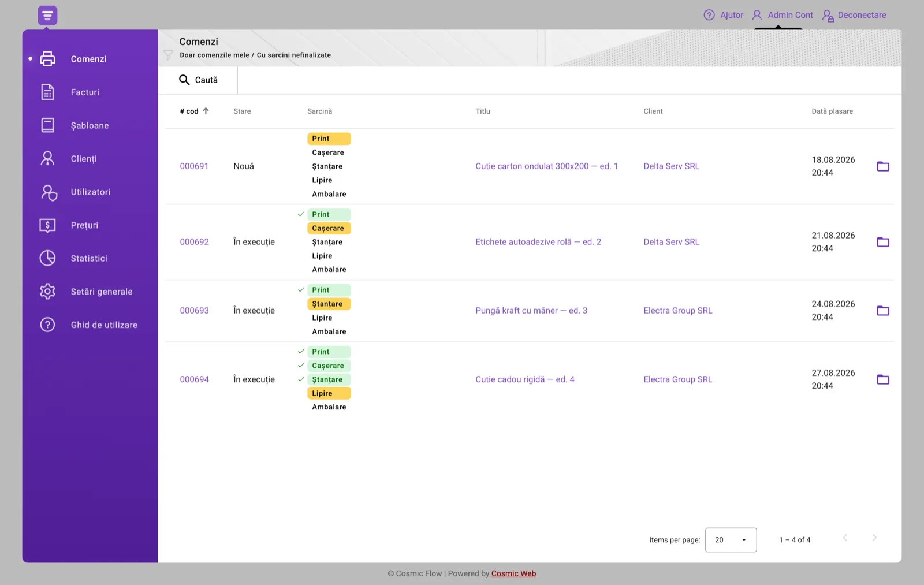This screenshot has width=924, height=585.
Task: Open the Facturi document icon
Action: pos(47,92)
